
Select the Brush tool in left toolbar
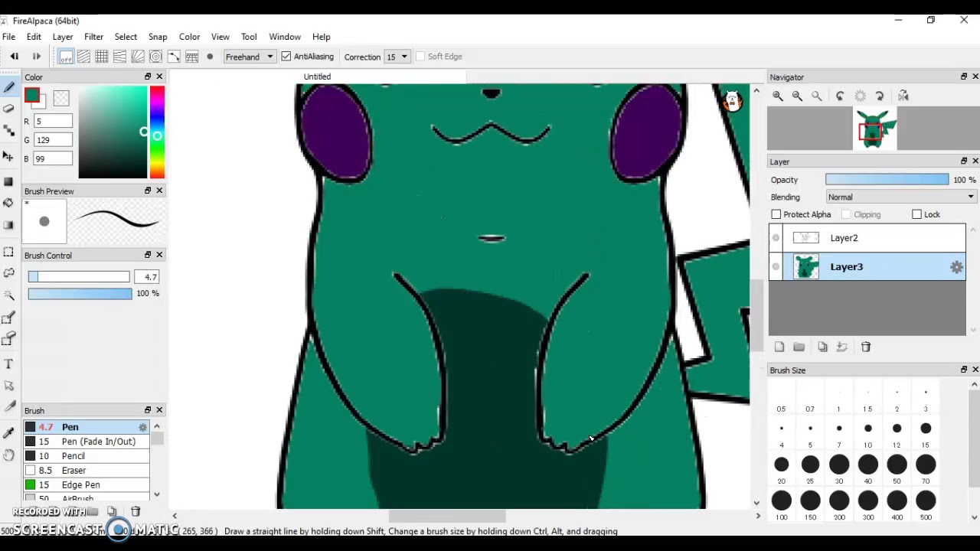pos(8,87)
